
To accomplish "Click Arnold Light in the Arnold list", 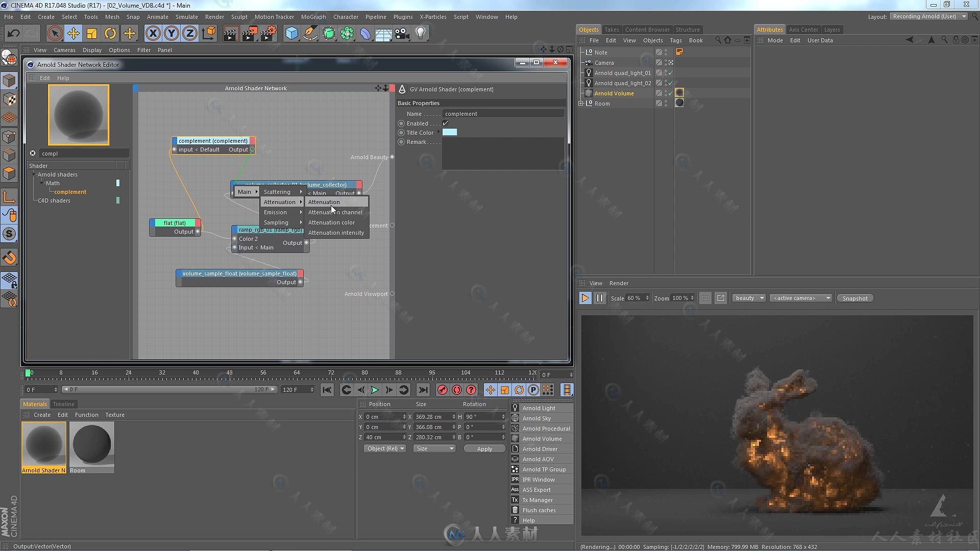I will tap(542, 408).
